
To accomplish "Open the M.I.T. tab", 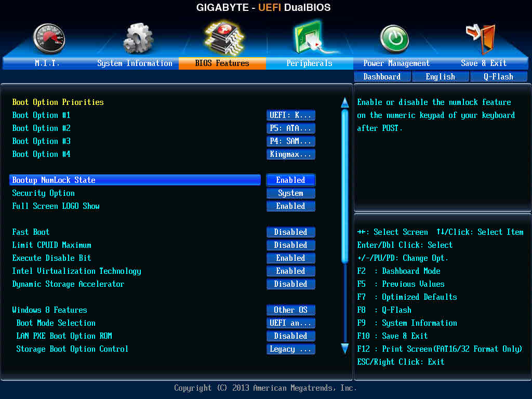I will click(x=47, y=63).
